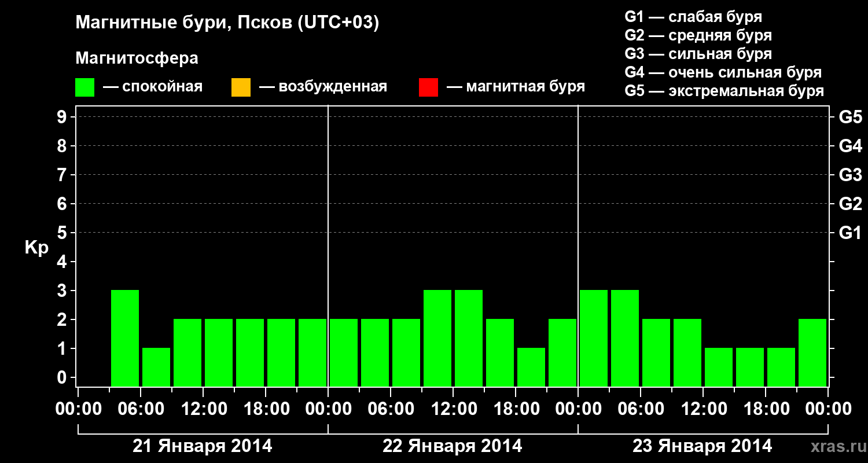Select the chart title 'Магнитные бури, Псков (UTC+03)'
Screen dimensions: 868x463
point(227,24)
